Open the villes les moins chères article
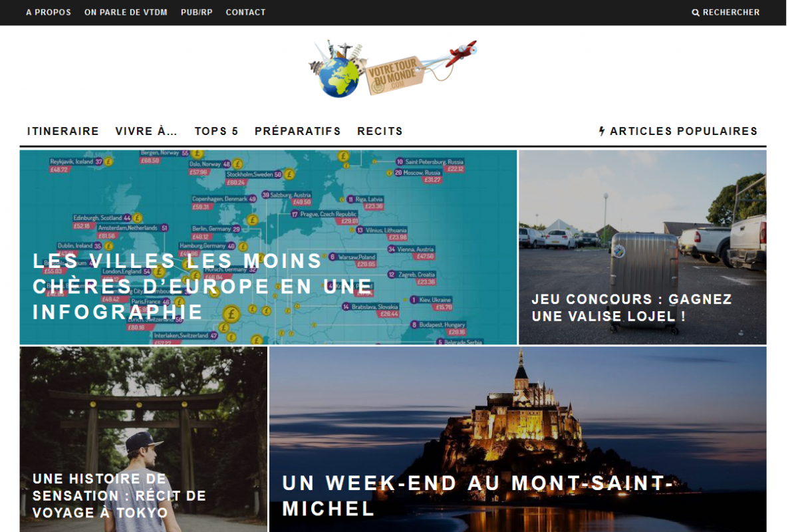This screenshot has height=532, width=798. [268, 247]
